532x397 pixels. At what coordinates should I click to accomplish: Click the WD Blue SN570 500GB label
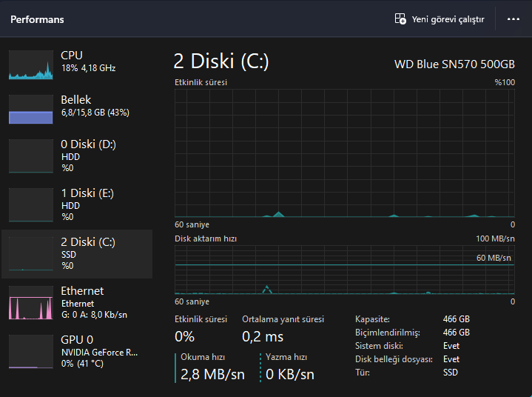(454, 64)
